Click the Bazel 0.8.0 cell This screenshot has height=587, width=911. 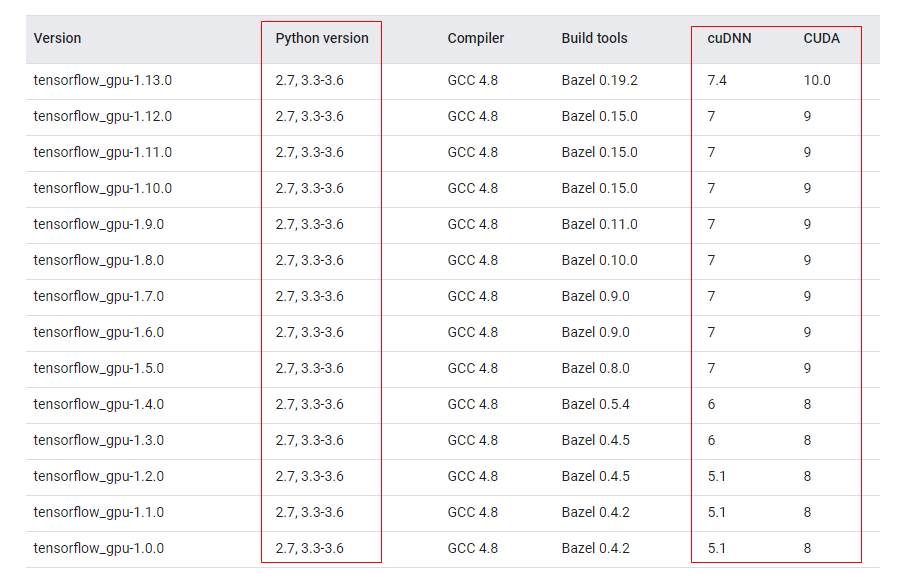click(596, 368)
